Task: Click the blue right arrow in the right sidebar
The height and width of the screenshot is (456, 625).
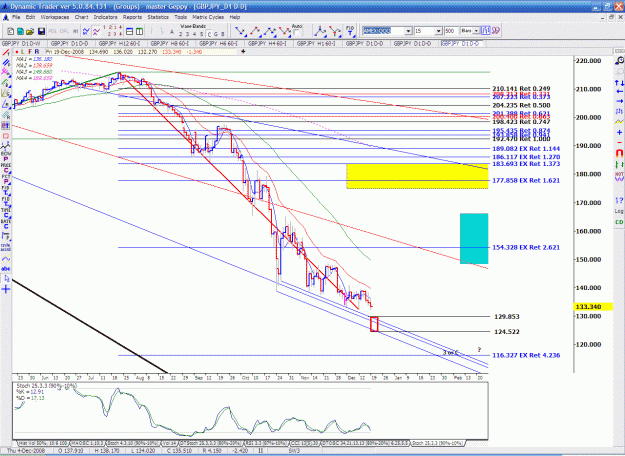Action: point(619,102)
